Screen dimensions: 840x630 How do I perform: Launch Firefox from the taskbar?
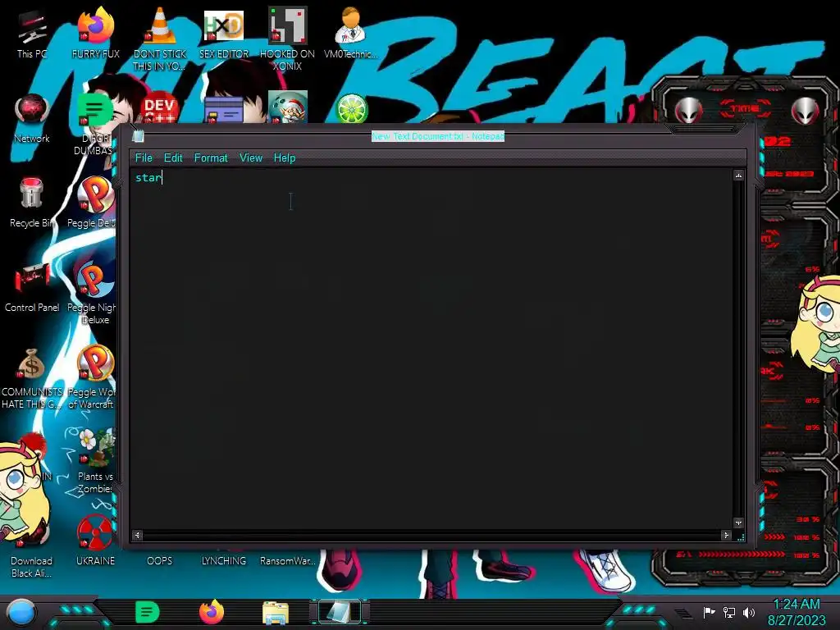(212, 612)
